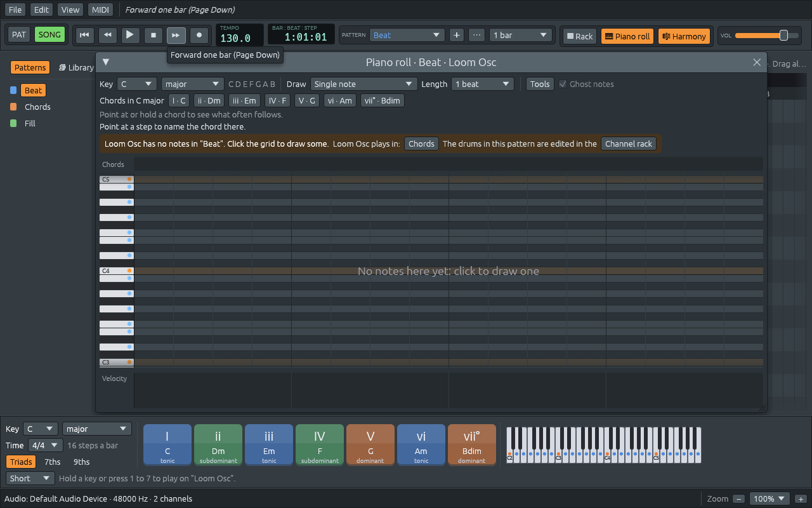Image resolution: width=812 pixels, height=508 pixels.
Task: Open the Channel rack button
Action: tap(629, 144)
